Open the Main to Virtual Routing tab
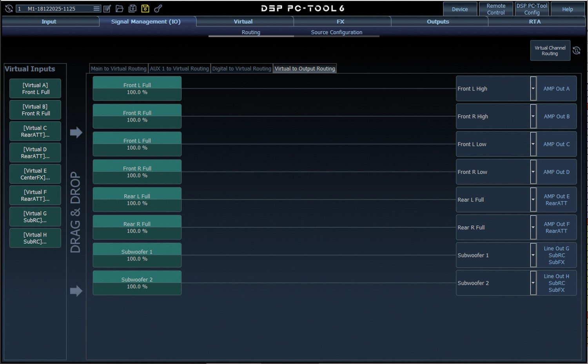588x364 pixels. click(118, 69)
